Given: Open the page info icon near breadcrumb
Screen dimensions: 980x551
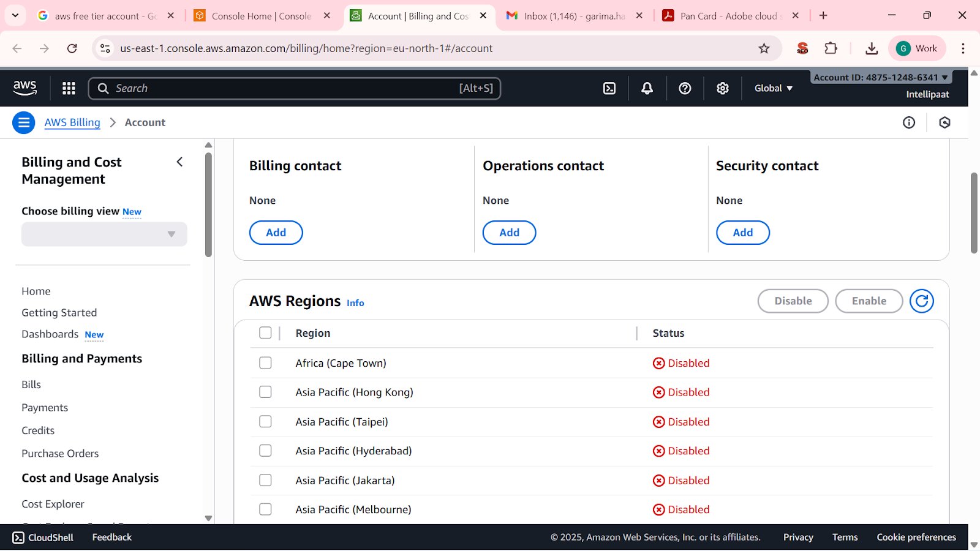Looking at the screenshot, I should [909, 122].
